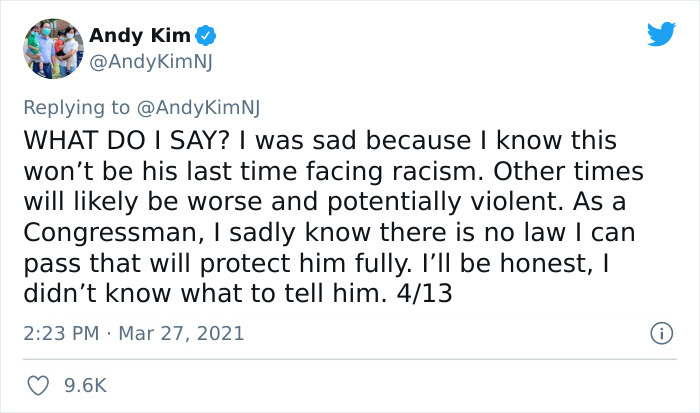
Task: Like the tweet with the heart icon
Action: [38, 385]
